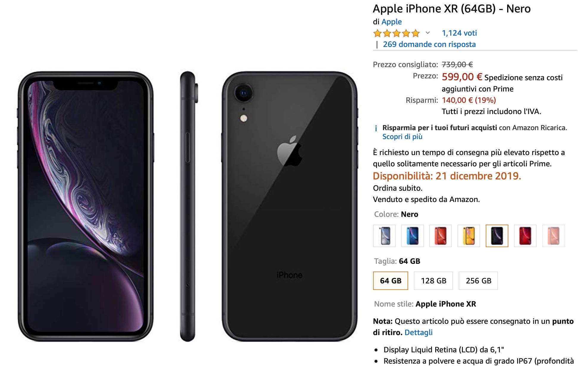Select the white iPhone XR color swatch
Screen dimensions: 588x366
384,236
